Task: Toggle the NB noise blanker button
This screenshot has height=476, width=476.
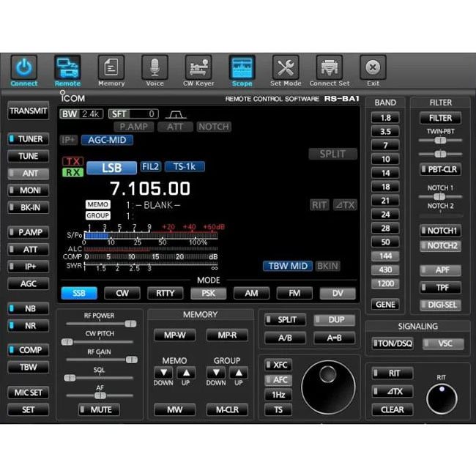Action: coord(29,308)
